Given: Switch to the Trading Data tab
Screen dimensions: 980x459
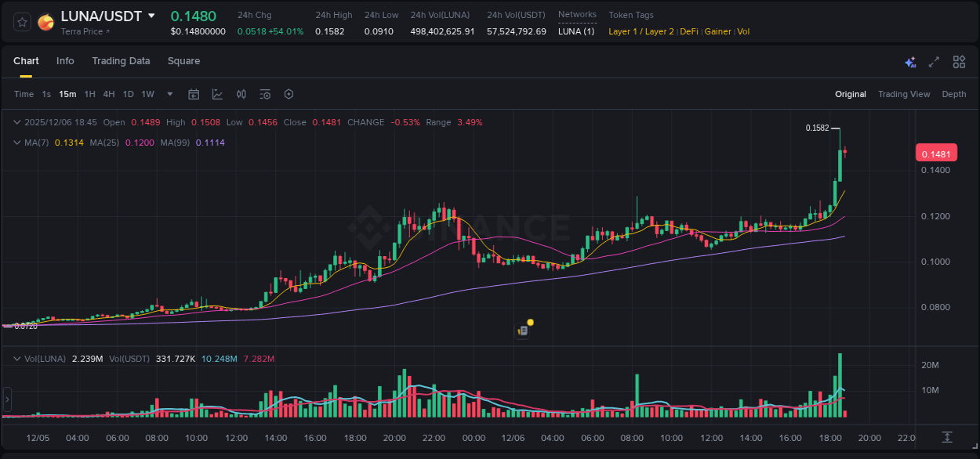Looking at the screenshot, I should tap(121, 60).
